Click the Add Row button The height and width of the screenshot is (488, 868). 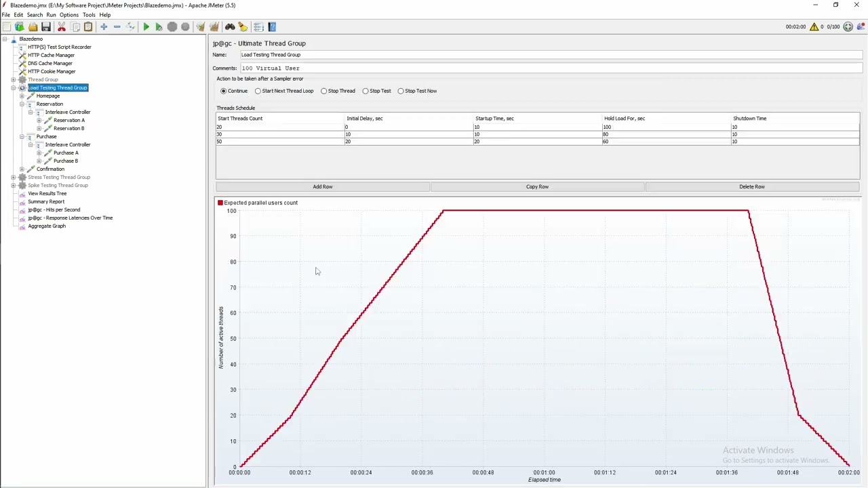coord(323,186)
